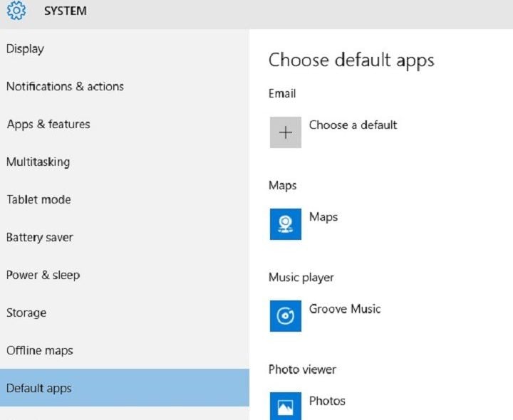This screenshot has width=513, height=420.
Task: Go to Notifications & actions
Action: pos(65,87)
